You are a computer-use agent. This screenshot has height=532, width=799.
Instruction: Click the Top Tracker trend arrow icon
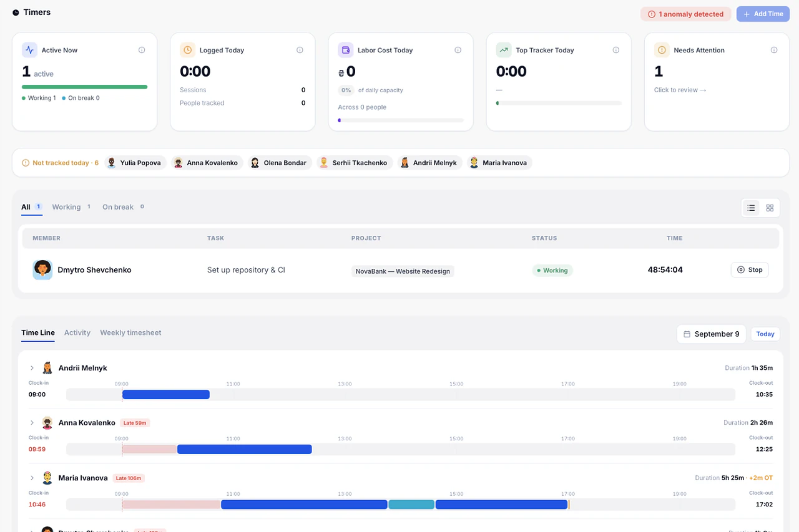pyautogui.click(x=503, y=50)
